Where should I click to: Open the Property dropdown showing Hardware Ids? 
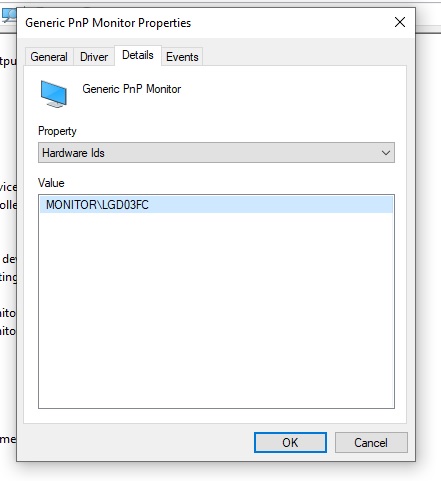[x=216, y=153]
